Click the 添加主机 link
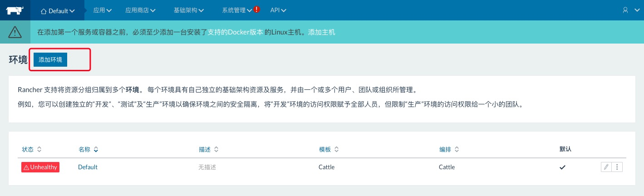The image size is (644, 196). [x=322, y=32]
